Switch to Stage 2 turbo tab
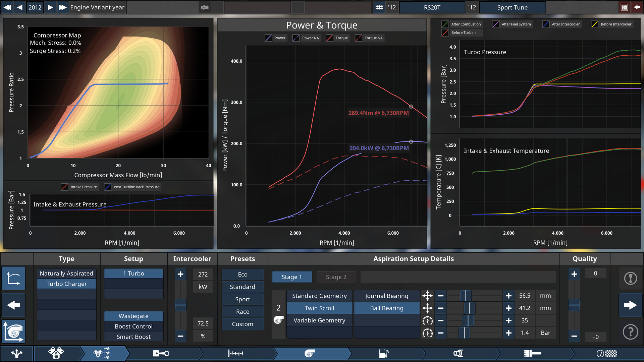Image resolution: width=644 pixels, height=362 pixels. 336,276
